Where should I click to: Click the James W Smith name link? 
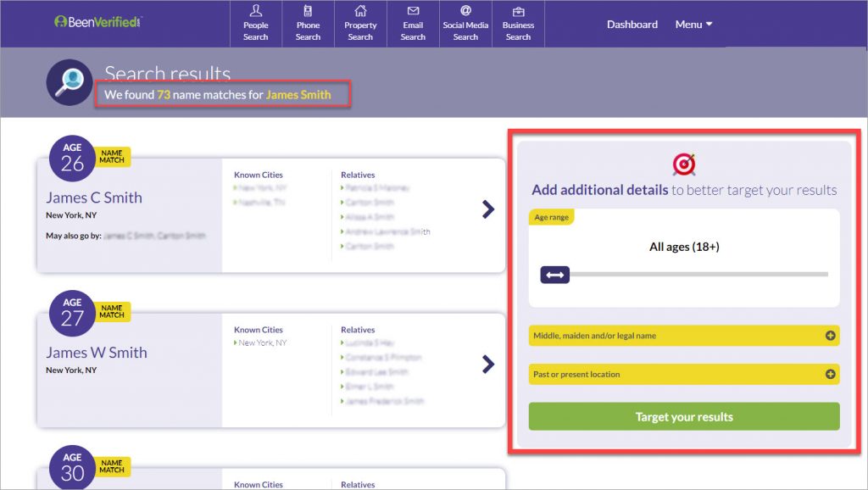[97, 353]
